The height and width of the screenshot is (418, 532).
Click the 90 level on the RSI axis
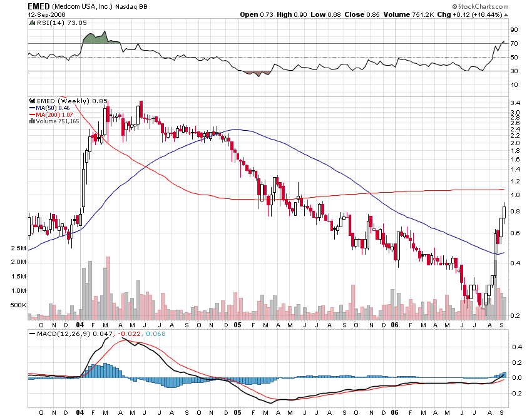tap(514, 30)
